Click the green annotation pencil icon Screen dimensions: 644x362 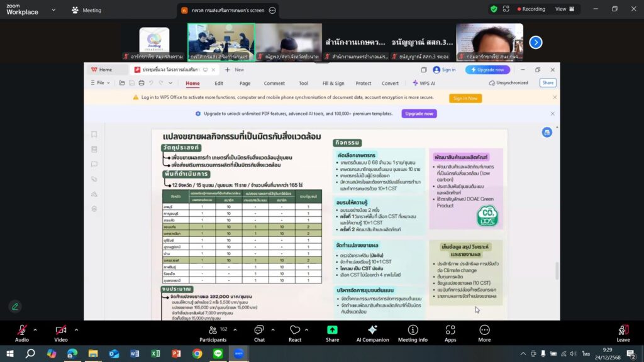coord(14,307)
